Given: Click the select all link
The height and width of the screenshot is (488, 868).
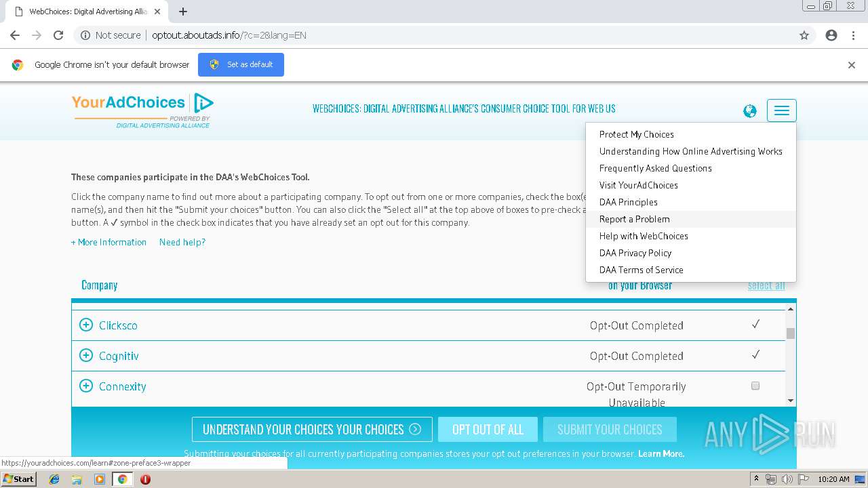Looking at the screenshot, I should pos(766,286).
